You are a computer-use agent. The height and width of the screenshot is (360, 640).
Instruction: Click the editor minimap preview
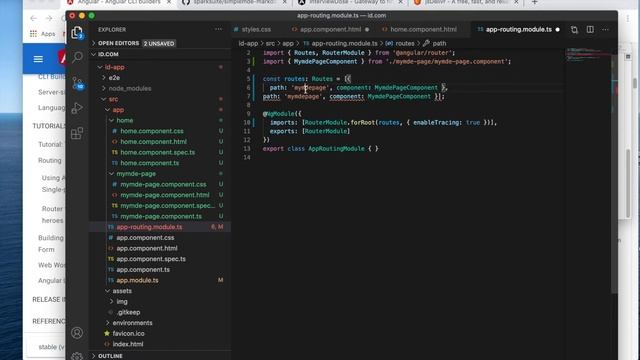point(588,55)
